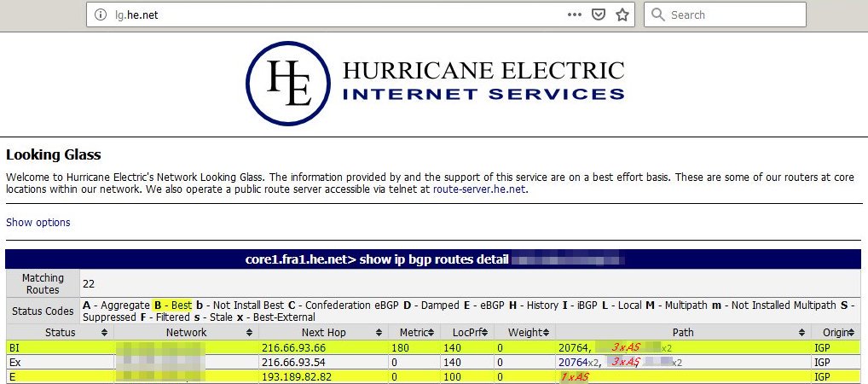This screenshot has width=868, height=384.
Task: Sort by Path column arrows
Action: coord(802,333)
